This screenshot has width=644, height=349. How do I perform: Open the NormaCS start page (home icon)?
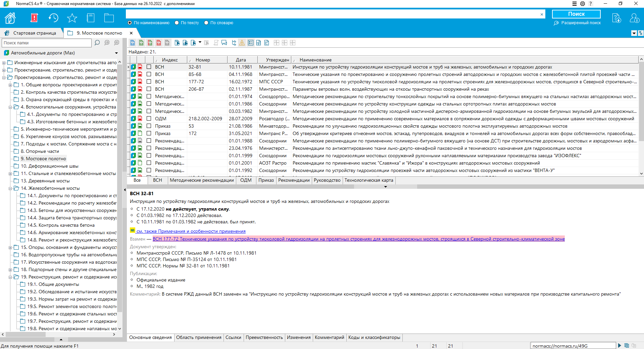click(x=10, y=17)
